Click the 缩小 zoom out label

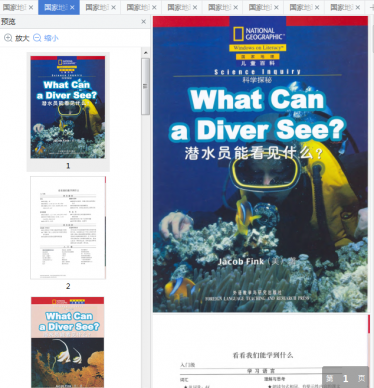click(51, 38)
